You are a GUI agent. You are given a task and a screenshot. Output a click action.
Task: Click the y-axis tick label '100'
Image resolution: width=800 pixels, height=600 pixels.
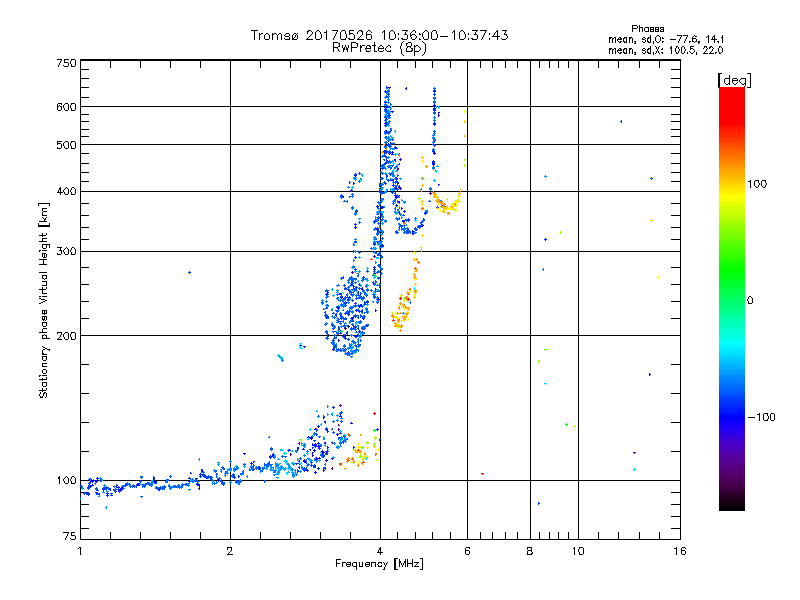point(66,481)
